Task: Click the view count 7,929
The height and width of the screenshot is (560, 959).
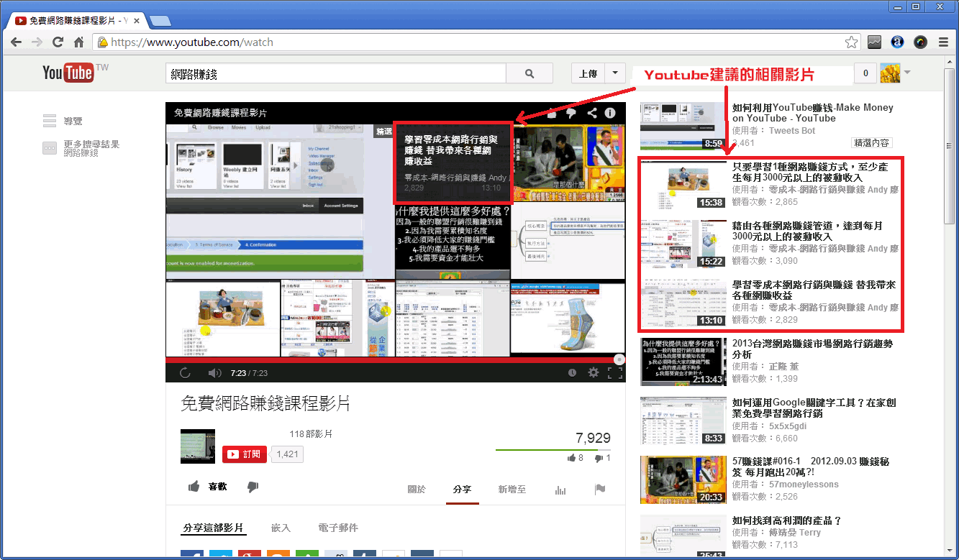Action: coord(593,438)
